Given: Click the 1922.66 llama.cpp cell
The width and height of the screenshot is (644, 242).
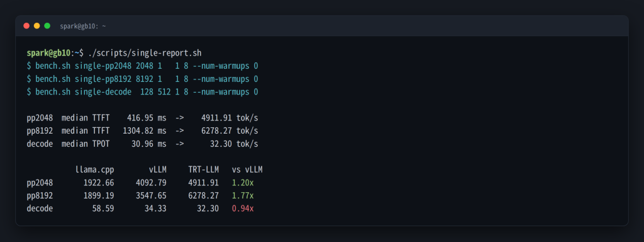Looking at the screenshot, I should tap(99, 183).
